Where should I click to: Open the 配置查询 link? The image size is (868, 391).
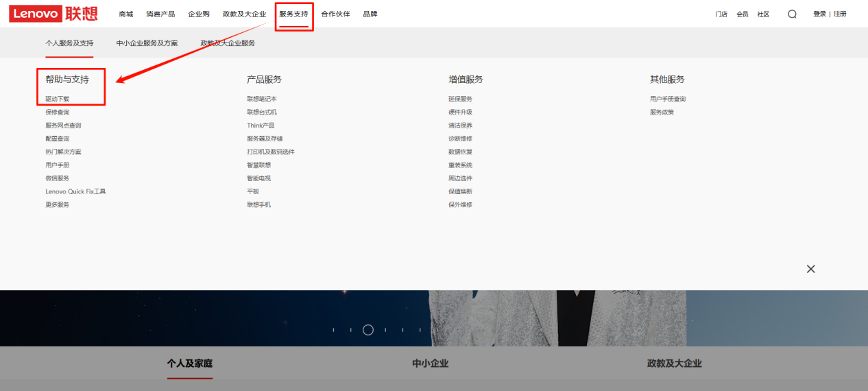click(x=58, y=139)
